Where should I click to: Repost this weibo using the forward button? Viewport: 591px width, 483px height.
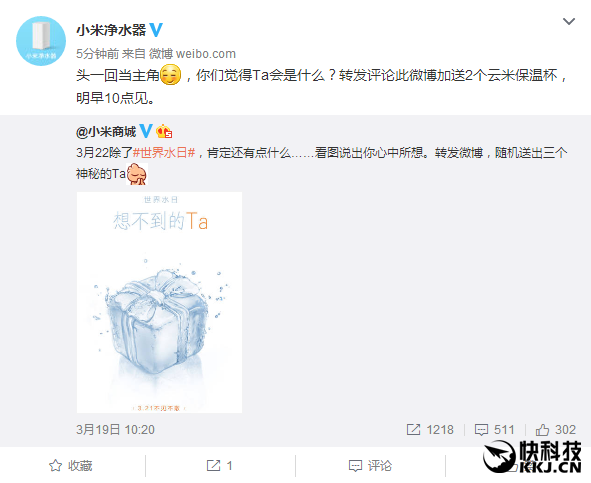pos(219,466)
